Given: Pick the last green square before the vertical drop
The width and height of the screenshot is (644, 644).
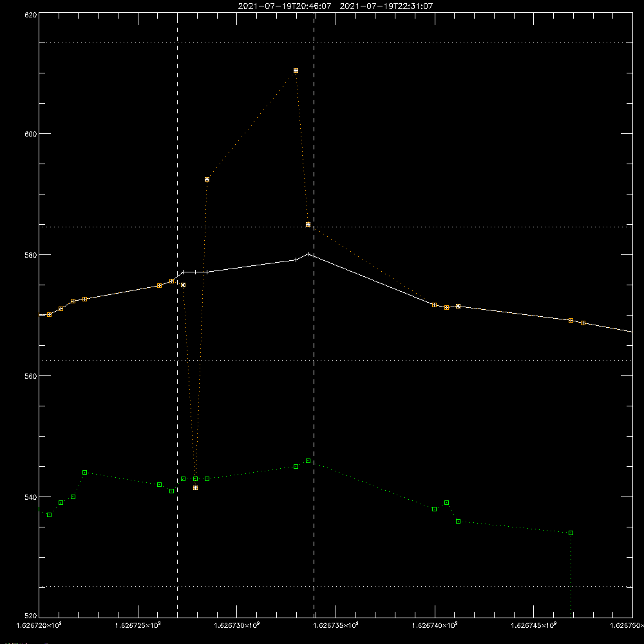Looking at the screenshot, I should [571, 533].
